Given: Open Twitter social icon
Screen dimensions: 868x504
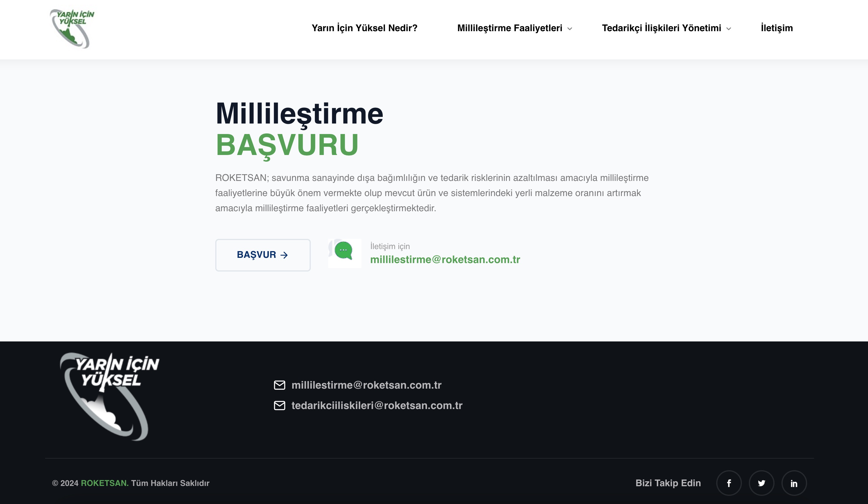Looking at the screenshot, I should point(762,483).
